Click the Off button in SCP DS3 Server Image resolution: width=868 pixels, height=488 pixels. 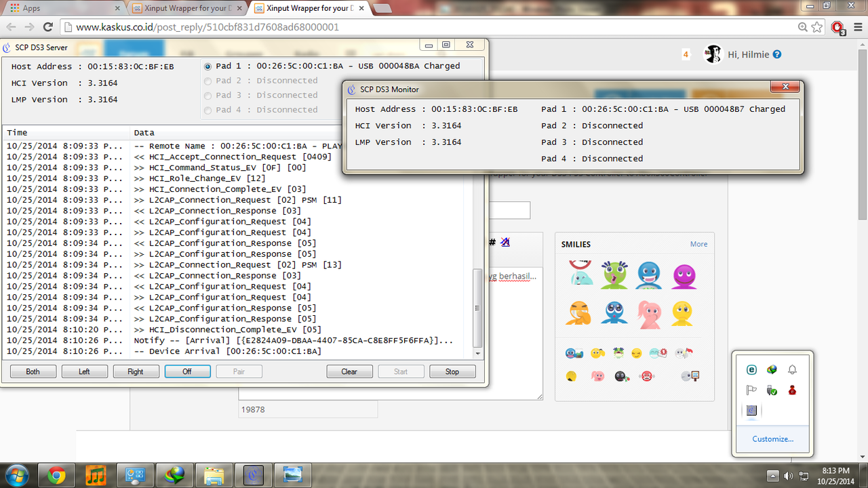tap(187, 371)
